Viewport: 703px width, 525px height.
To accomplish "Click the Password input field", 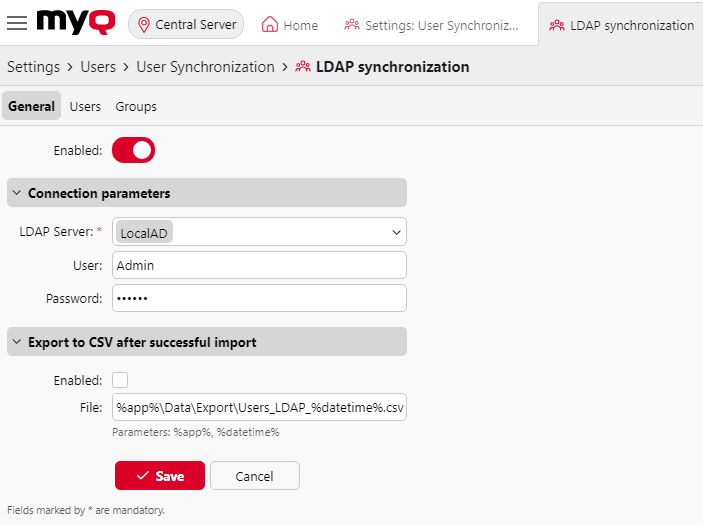I will coord(259,298).
